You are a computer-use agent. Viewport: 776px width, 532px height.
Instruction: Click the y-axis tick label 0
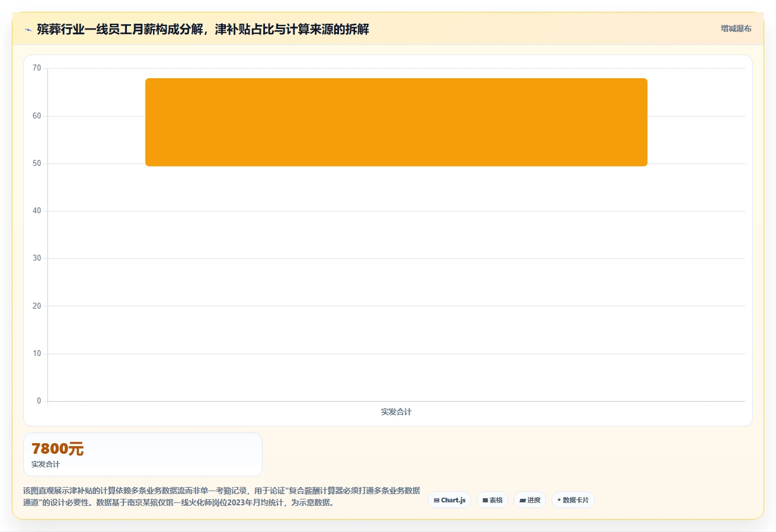[39, 401]
